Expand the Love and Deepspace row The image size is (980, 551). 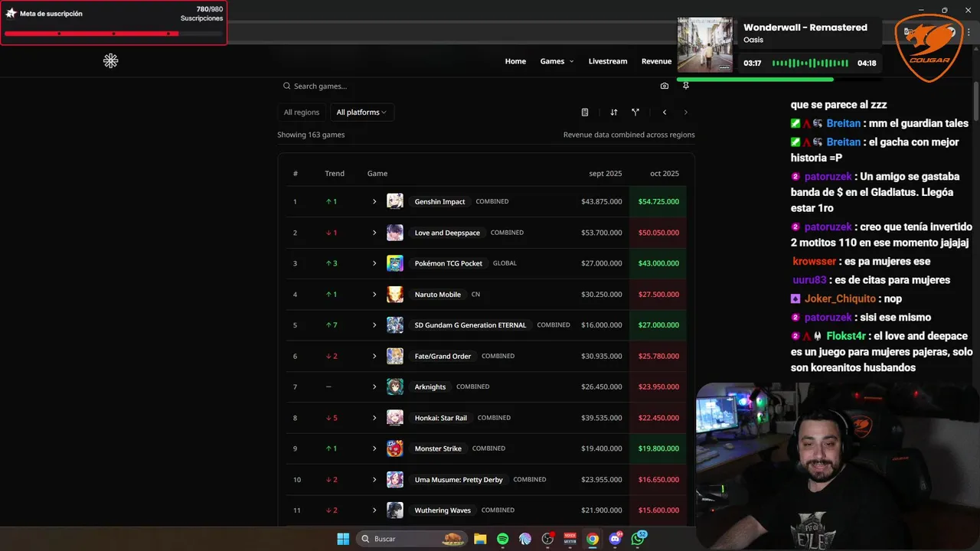(374, 233)
